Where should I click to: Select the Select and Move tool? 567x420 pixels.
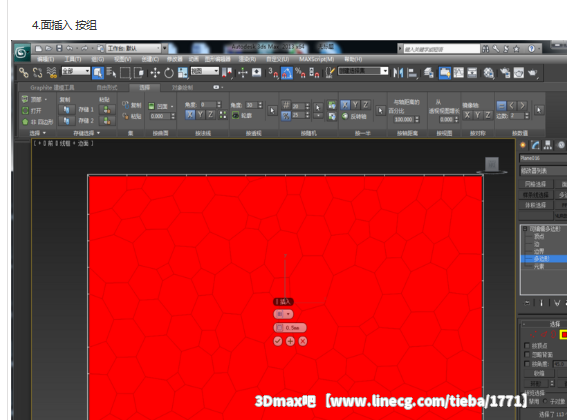(x=155, y=73)
